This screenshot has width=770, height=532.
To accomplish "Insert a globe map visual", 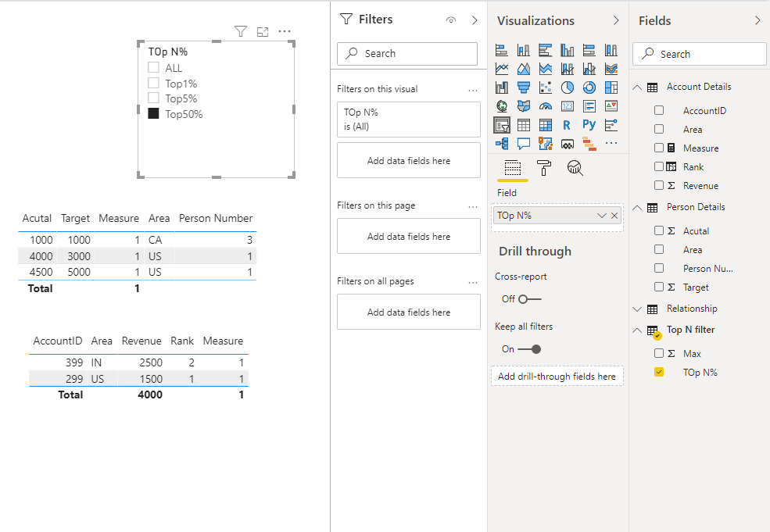I will tap(501, 106).
